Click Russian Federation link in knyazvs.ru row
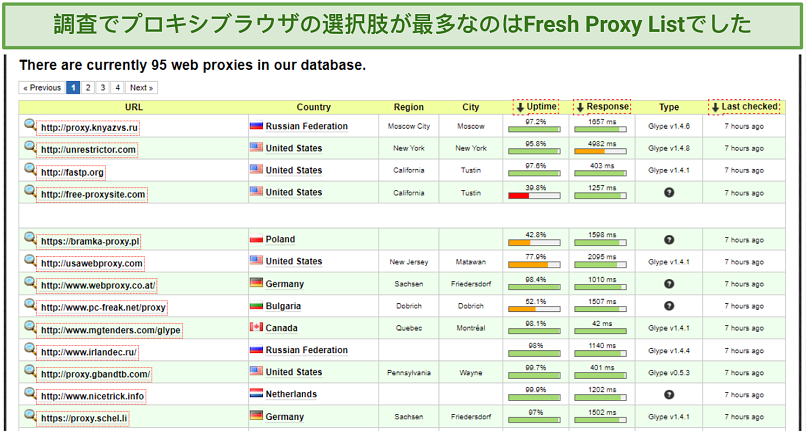 tap(306, 126)
